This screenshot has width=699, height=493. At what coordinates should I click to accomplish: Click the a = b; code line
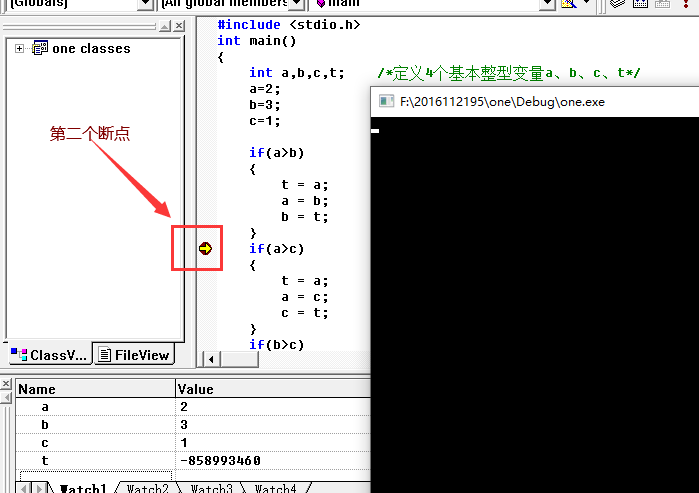[x=305, y=201]
